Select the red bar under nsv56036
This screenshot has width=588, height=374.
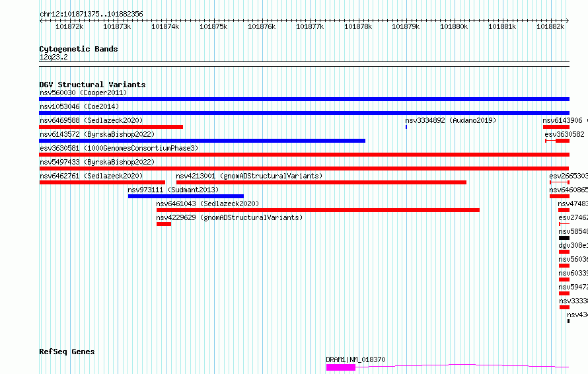(x=564, y=266)
